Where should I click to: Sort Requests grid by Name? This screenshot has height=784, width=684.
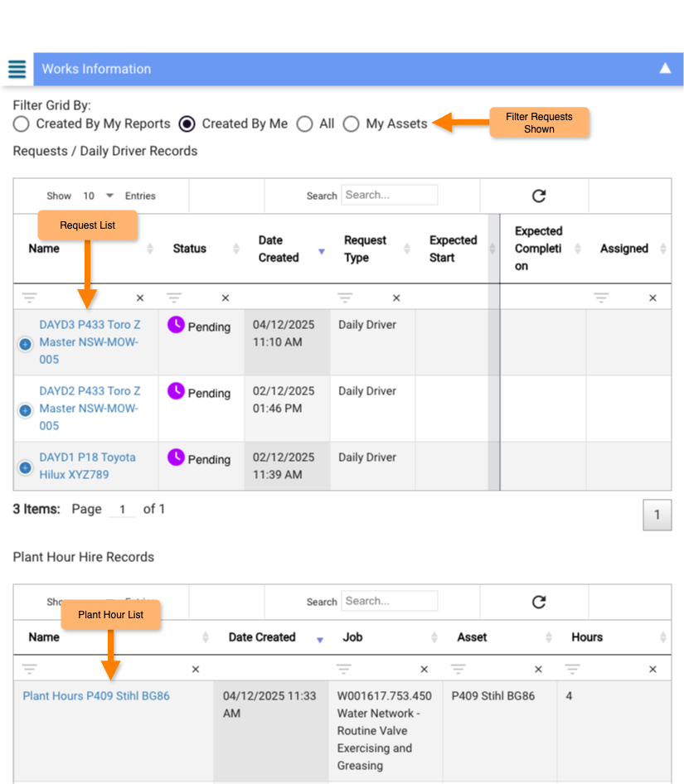(x=149, y=248)
